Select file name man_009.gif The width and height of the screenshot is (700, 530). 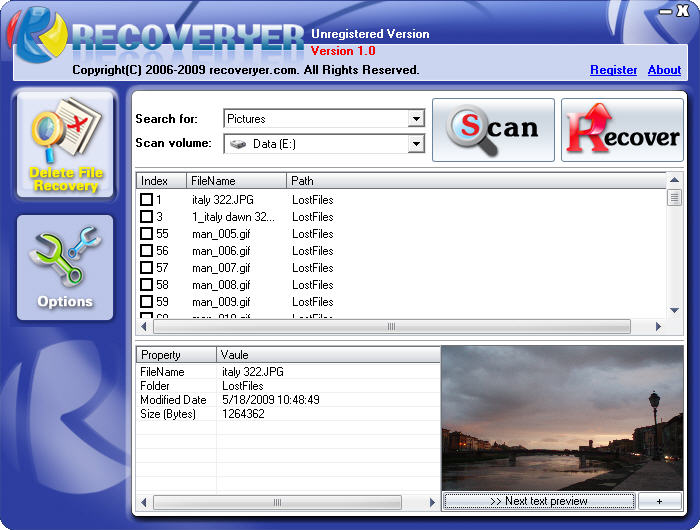(221, 301)
